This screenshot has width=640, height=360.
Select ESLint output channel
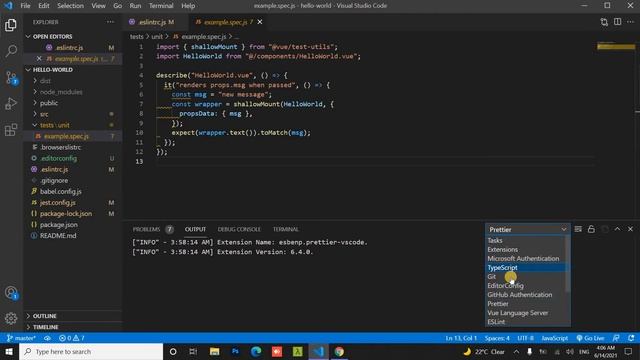(525, 322)
